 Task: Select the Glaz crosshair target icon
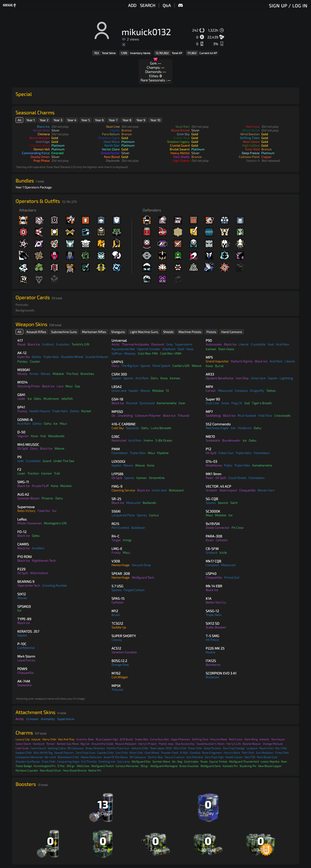point(23,232)
